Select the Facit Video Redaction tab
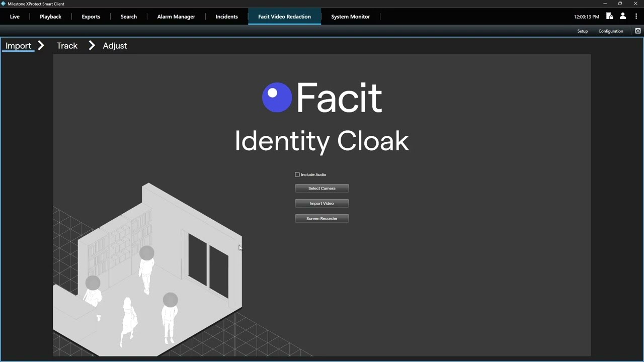Screen dimensions: 644x362 click(x=284, y=17)
